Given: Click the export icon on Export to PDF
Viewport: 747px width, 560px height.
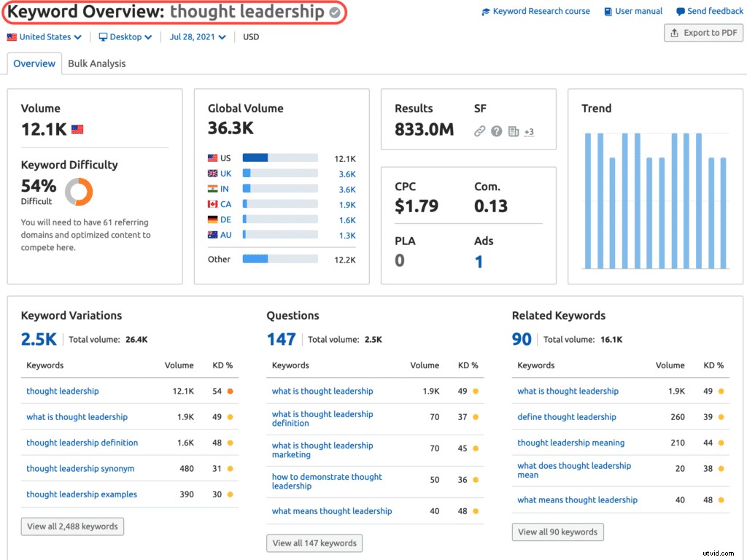Looking at the screenshot, I should pyautogui.click(x=674, y=32).
